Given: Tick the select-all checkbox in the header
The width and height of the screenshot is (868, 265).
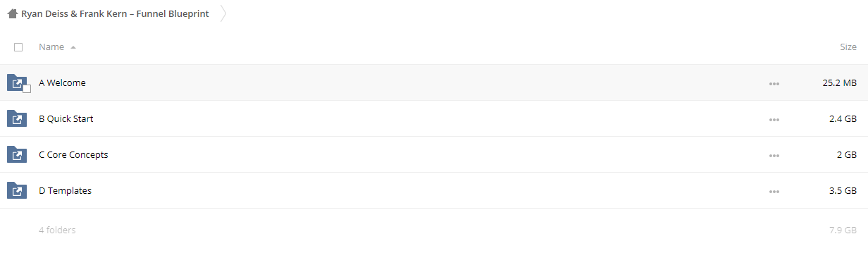Looking at the screenshot, I should point(18,47).
